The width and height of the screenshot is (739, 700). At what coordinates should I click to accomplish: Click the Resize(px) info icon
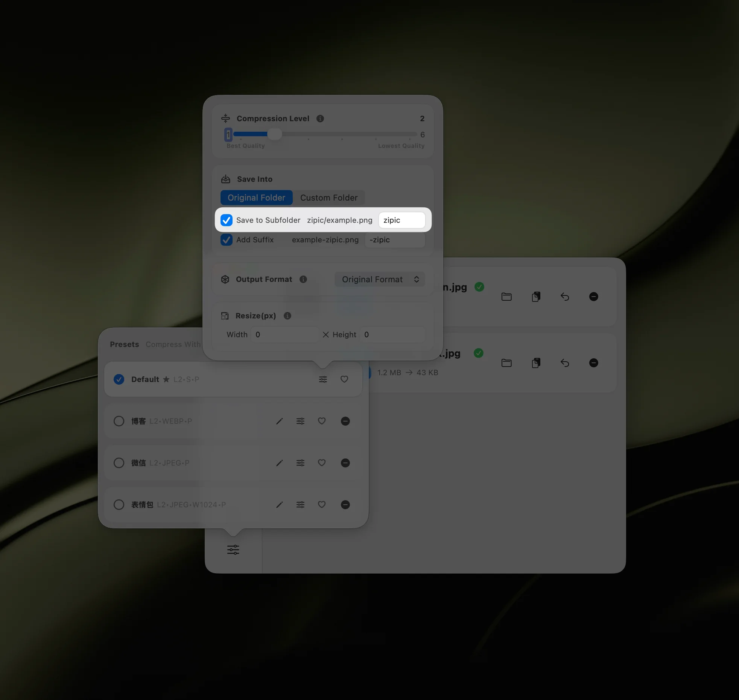click(x=287, y=316)
